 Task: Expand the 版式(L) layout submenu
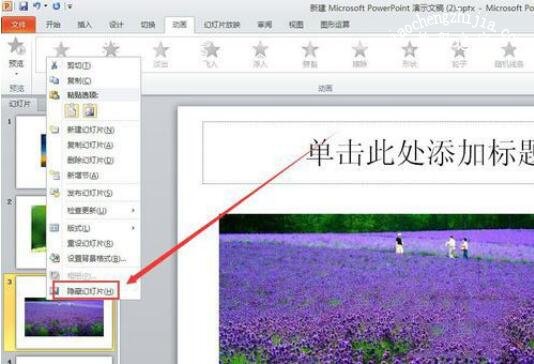click(x=93, y=228)
